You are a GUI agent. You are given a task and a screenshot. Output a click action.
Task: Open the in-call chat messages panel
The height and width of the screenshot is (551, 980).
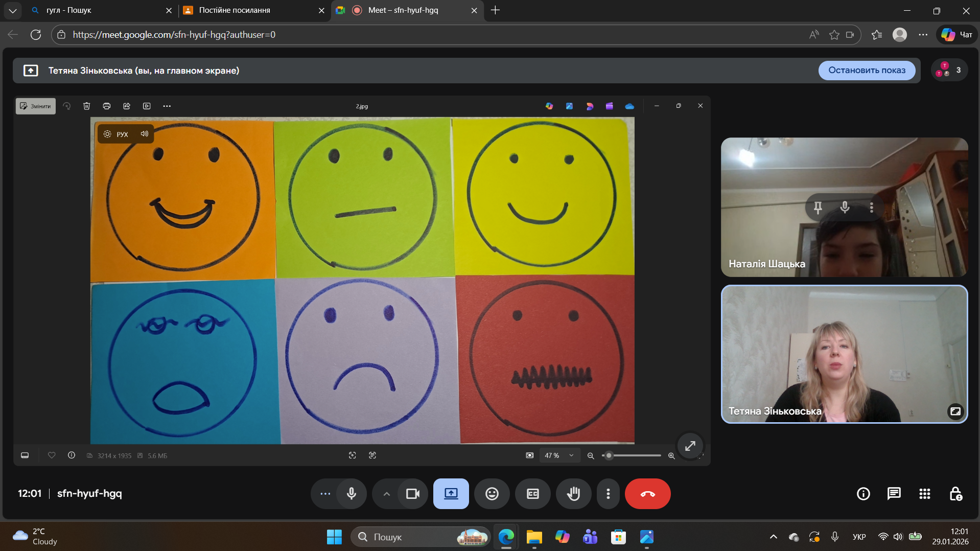click(894, 494)
